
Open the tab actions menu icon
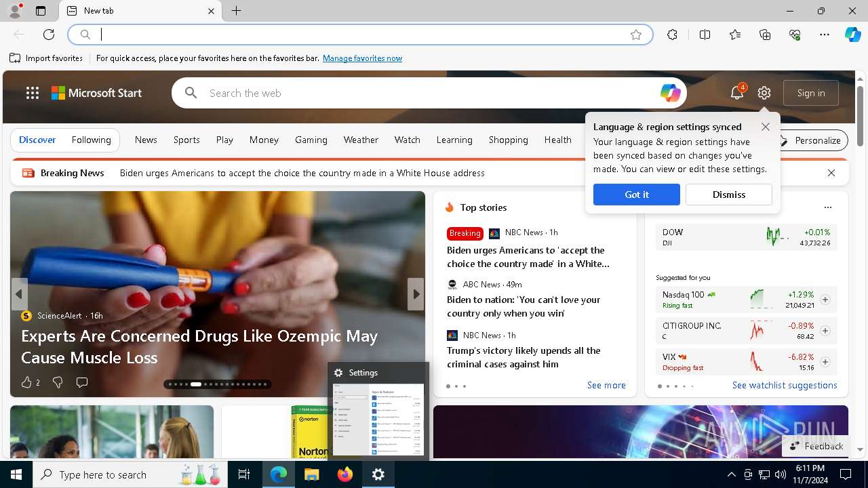(x=41, y=11)
